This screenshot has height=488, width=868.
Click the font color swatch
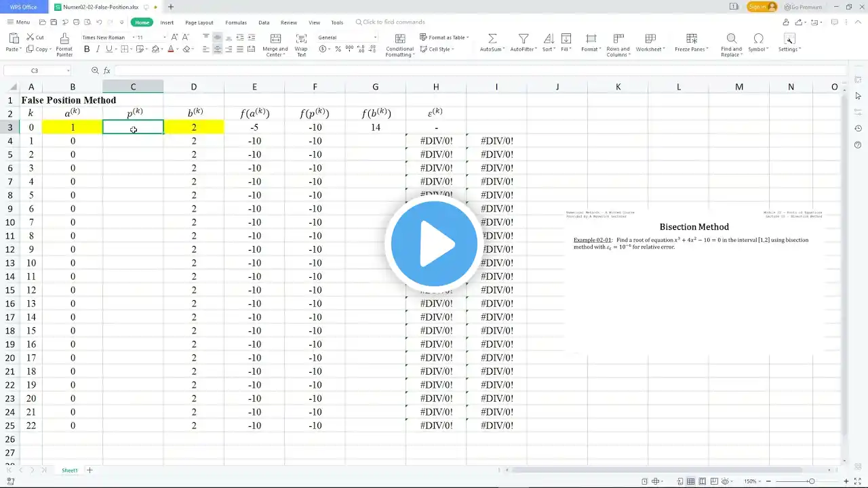tap(170, 49)
